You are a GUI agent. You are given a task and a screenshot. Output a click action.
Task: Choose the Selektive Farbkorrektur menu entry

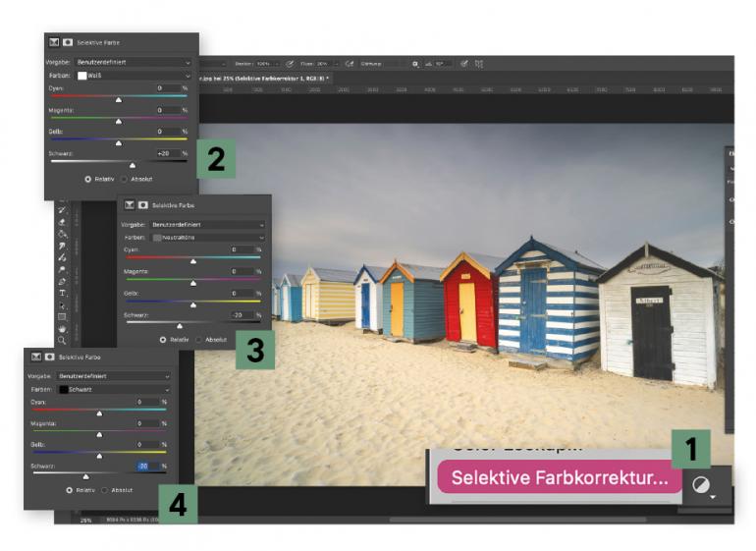pos(560,477)
